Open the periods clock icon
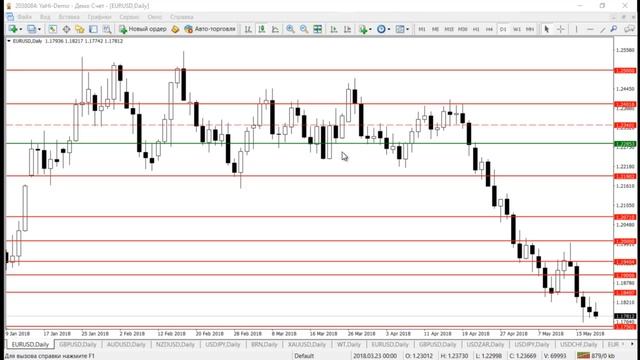The width and height of the screenshot is (640, 360). [381, 29]
